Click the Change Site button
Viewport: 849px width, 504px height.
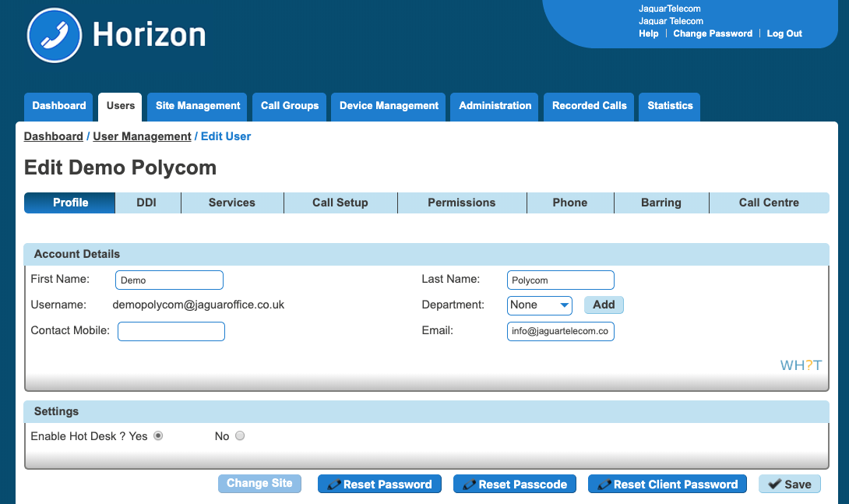pos(259,484)
